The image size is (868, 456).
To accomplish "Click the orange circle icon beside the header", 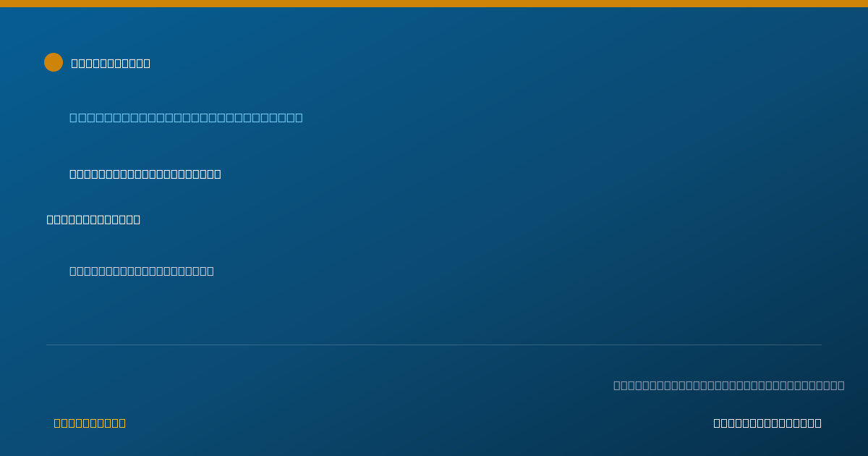I will [54, 62].
